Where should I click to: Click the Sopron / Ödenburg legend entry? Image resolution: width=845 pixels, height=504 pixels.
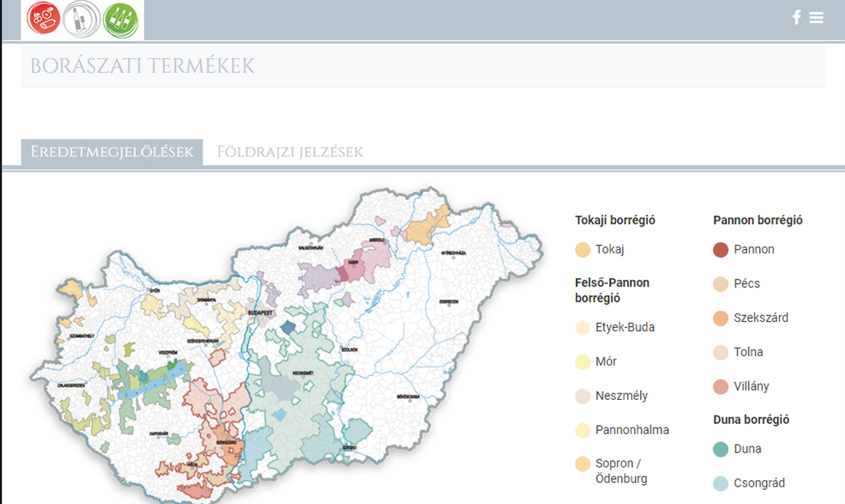click(x=621, y=472)
